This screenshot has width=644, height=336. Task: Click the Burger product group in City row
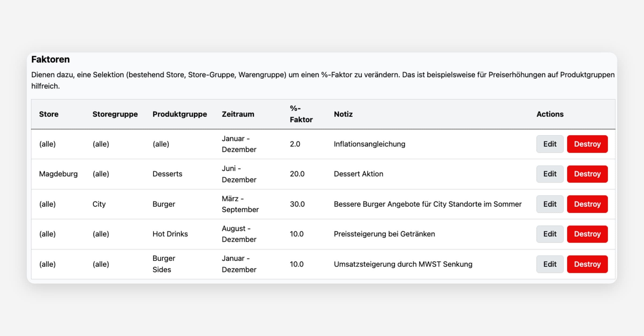[x=164, y=204]
